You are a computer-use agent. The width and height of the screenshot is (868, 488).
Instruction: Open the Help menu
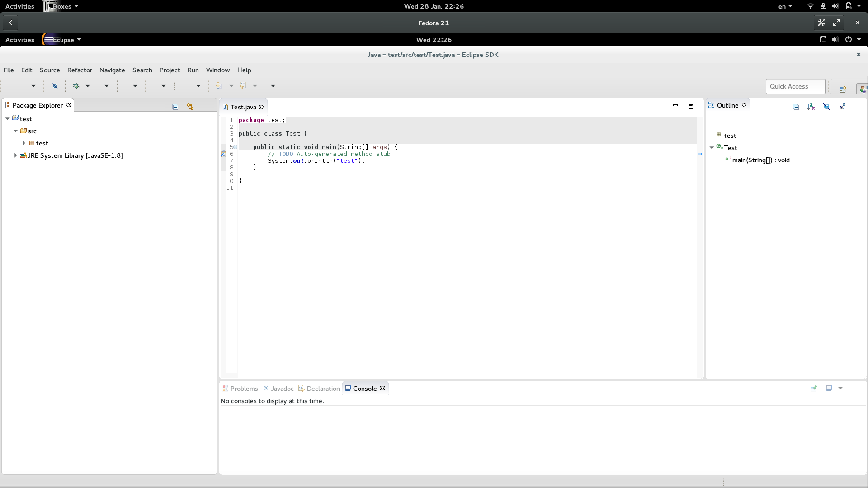point(244,70)
